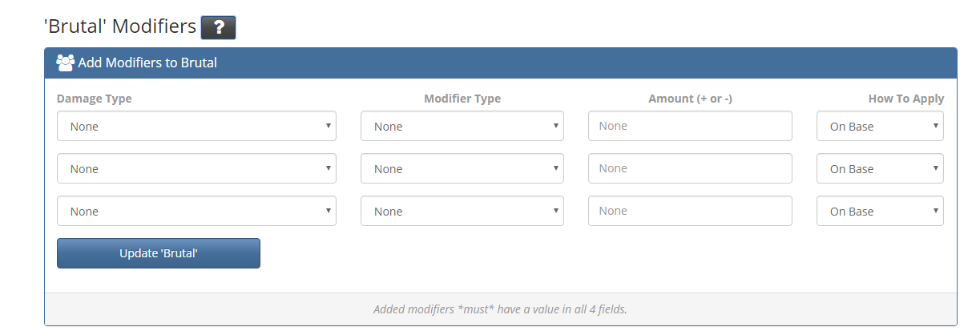Click third row Amount input field

pos(690,211)
